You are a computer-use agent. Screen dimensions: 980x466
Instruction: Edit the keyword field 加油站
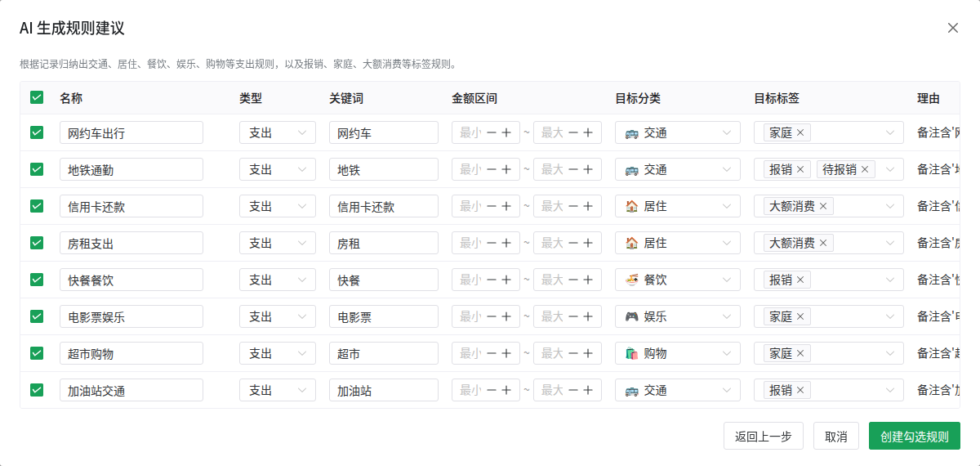pos(384,390)
